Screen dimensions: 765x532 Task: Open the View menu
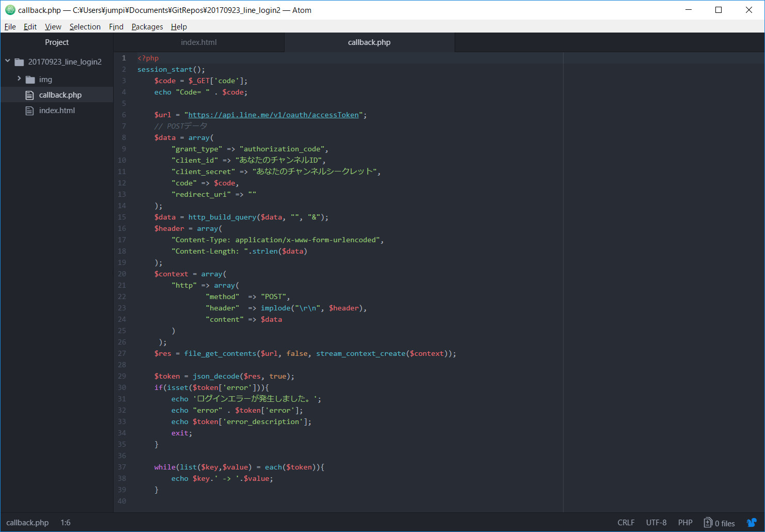pos(53,27)
